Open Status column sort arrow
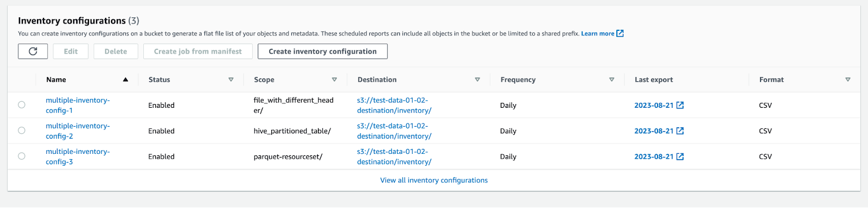The width and height of the screenshot is (868, 208). (x=231, y=80)
